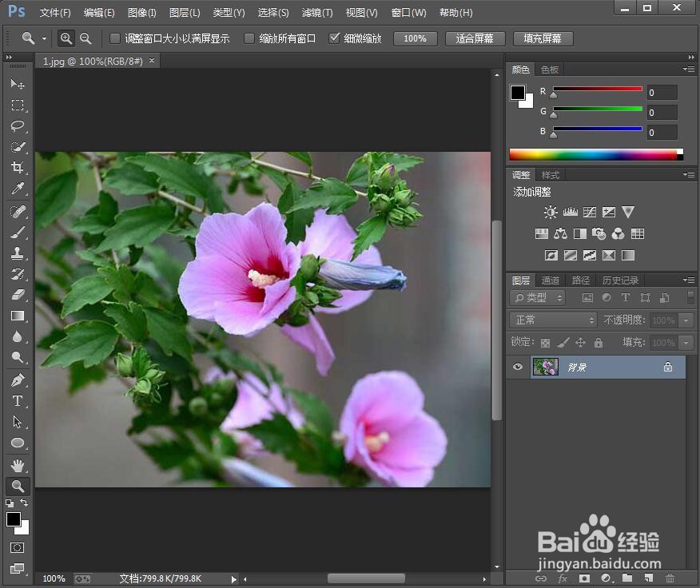Select the Clone Stamp tool
700x588 pixels.
point(18,253)
